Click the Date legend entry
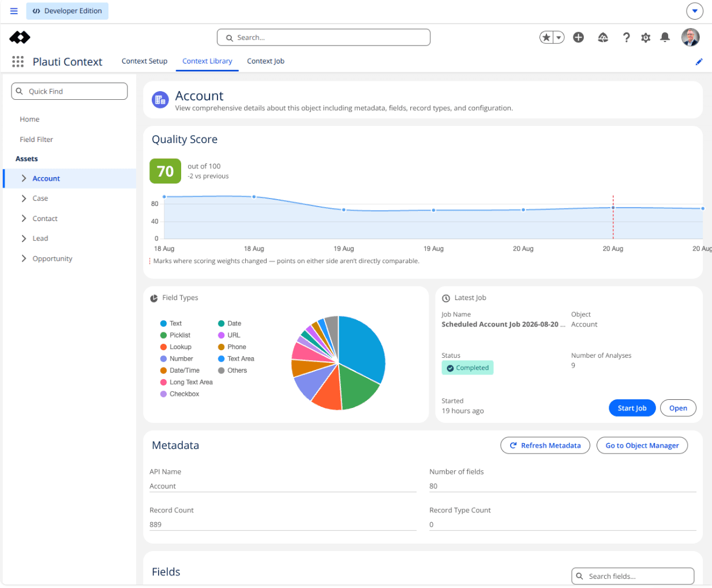 230,324
